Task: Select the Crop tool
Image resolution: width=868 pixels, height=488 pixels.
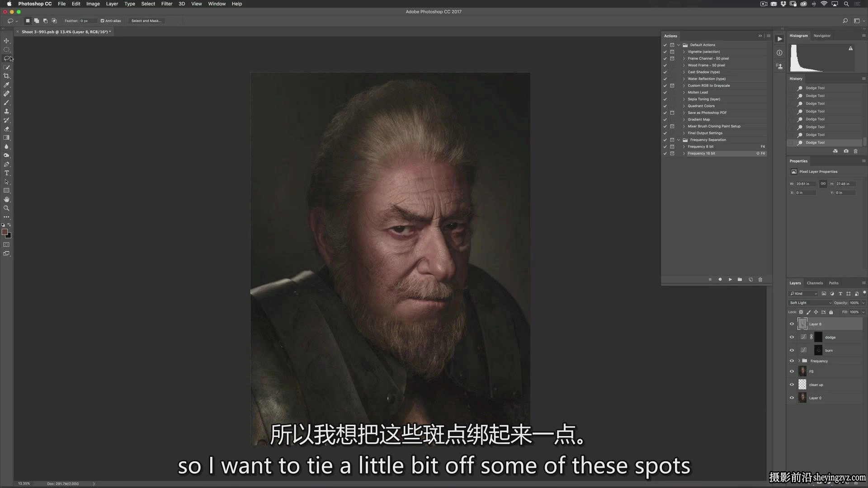Action: coord(6,76)
